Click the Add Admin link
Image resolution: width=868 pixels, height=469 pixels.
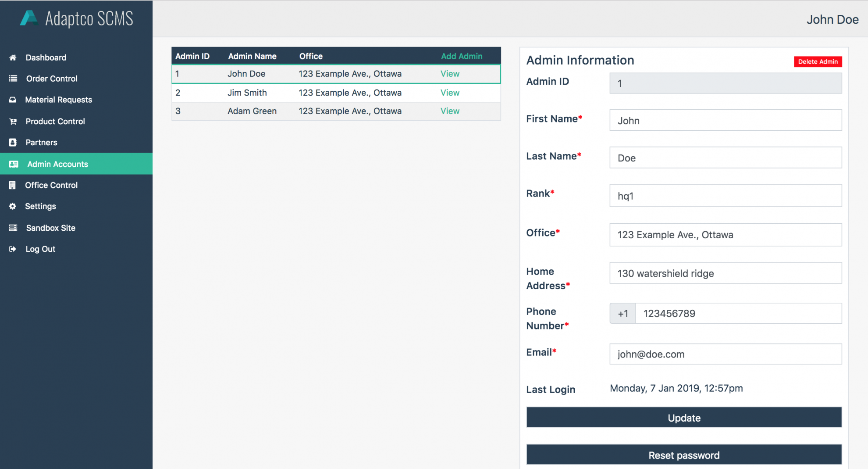(461, 56)
